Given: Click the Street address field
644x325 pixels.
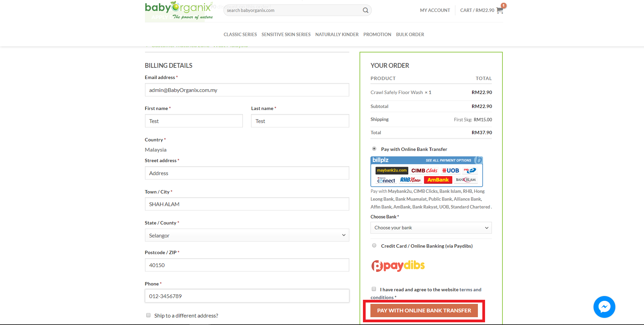Looking at the screenshot, I should click(x=247, y=173).
